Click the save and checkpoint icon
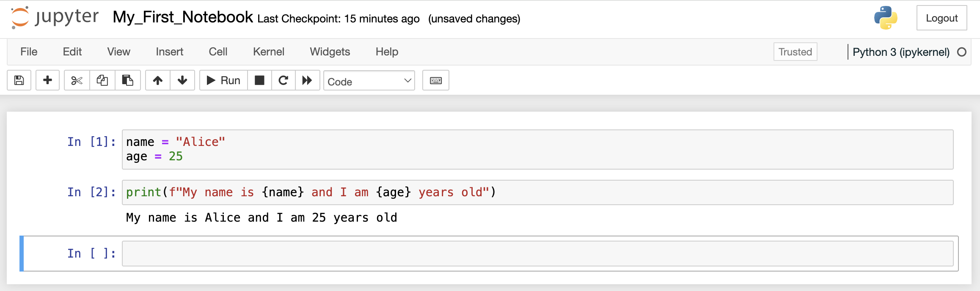 [x=19, y=80]
